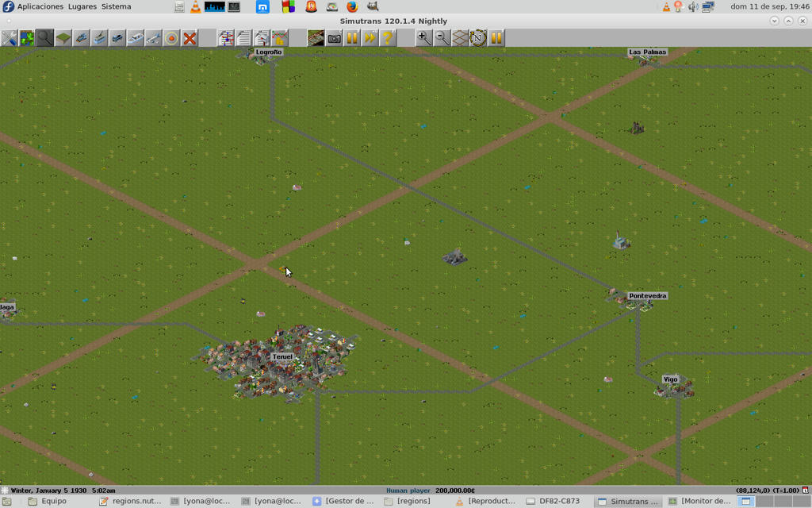Open the Lugares menu
The height and width of the screenshot is (508, 812).
pyautogui.click(x=82, y=6)
